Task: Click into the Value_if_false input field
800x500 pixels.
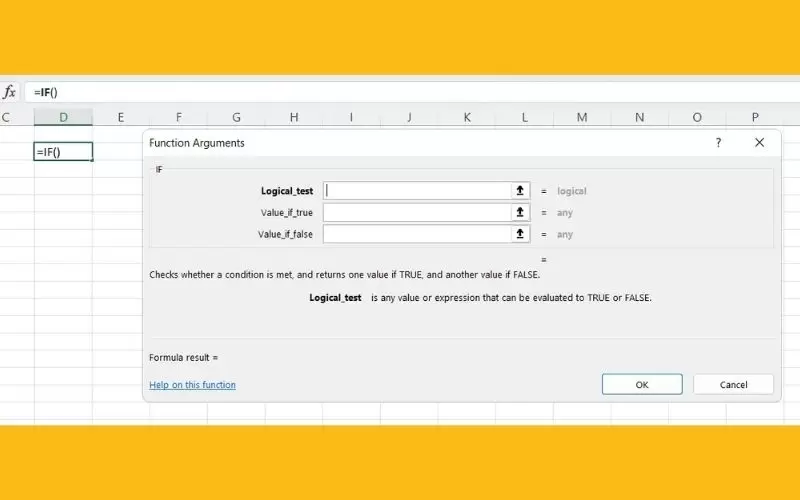Action: point(417,234)
